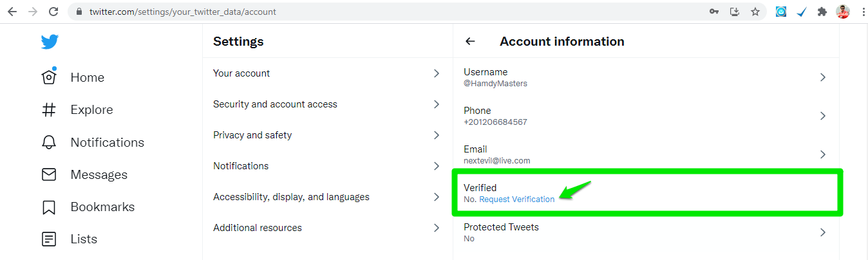The width and height of the screenshot is (868, 260).
Task: Open the Username row chevron
Action: (823, 77)
